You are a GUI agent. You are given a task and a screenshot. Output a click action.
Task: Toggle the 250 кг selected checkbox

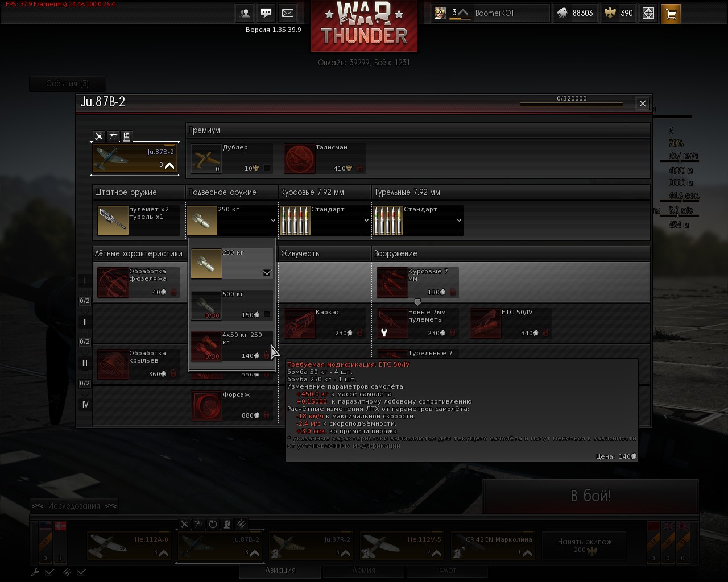[267, 273]
